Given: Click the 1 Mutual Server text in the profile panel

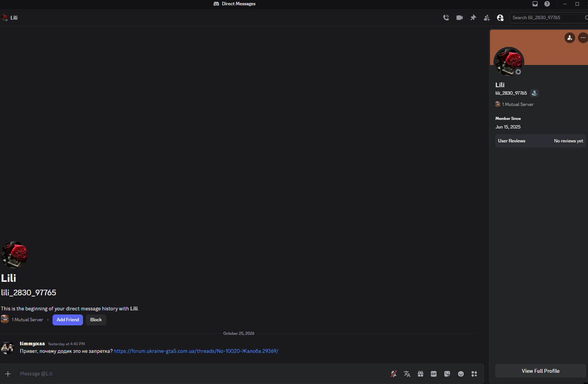Looking at the screenshot, I should pyautogui.click(x=518, y=104).
